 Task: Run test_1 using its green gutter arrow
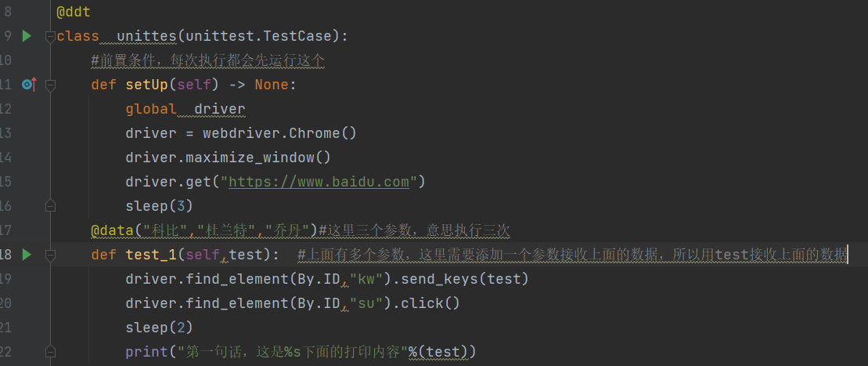tap(27, 255)
